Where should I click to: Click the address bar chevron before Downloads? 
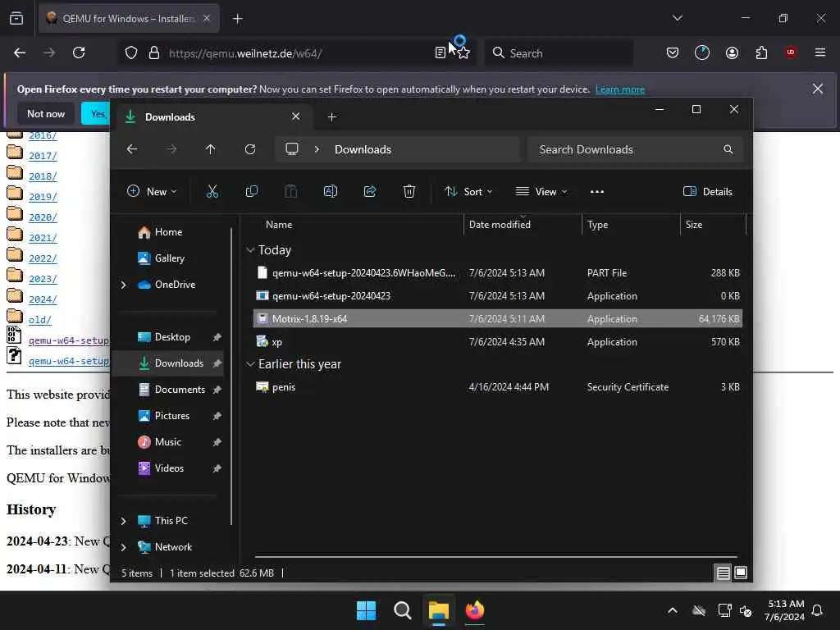coord(317,149)
